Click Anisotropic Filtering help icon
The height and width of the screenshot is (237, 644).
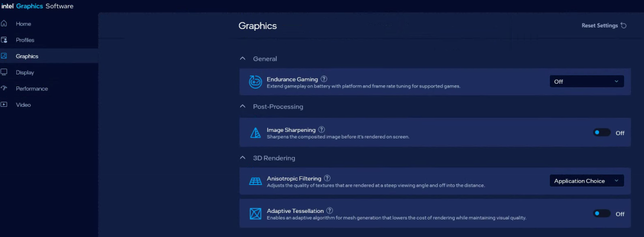click(327, 178)
